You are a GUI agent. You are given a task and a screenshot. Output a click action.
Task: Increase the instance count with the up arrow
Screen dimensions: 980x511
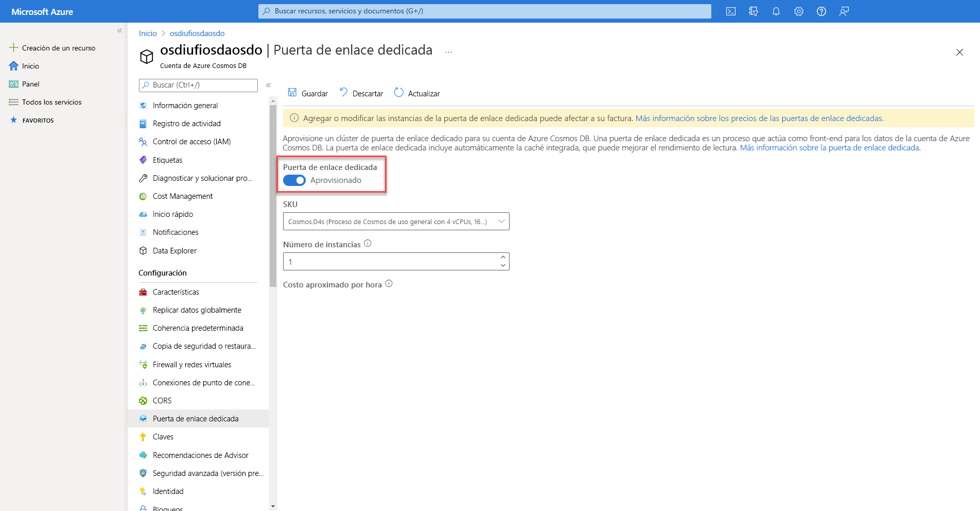pyautogui.click(x=503, y=257)
